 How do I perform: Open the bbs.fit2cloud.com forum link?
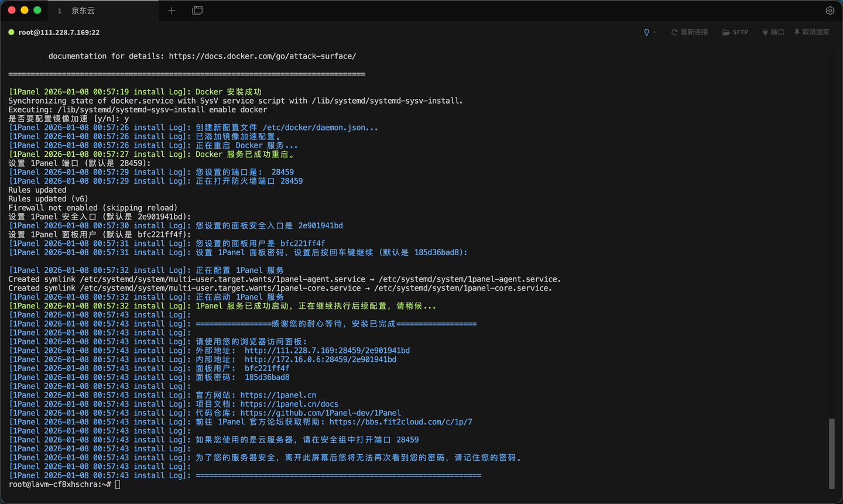[x=401, y=421]
